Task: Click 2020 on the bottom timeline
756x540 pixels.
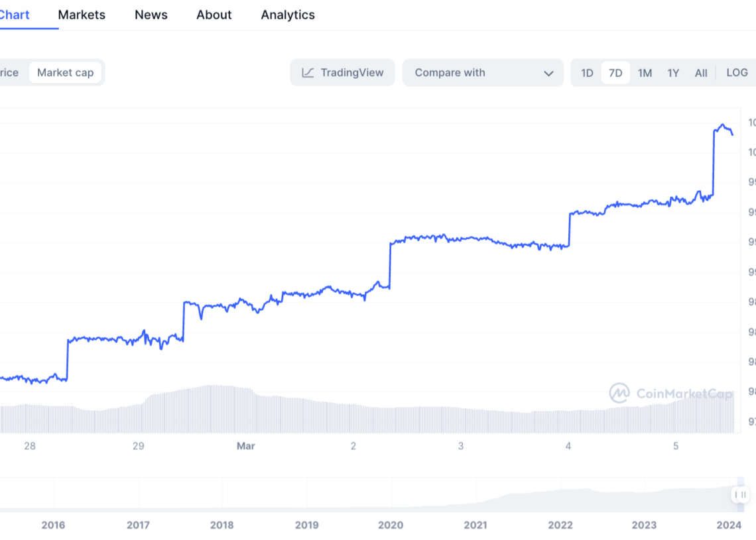Action: (x=391, y=525)
